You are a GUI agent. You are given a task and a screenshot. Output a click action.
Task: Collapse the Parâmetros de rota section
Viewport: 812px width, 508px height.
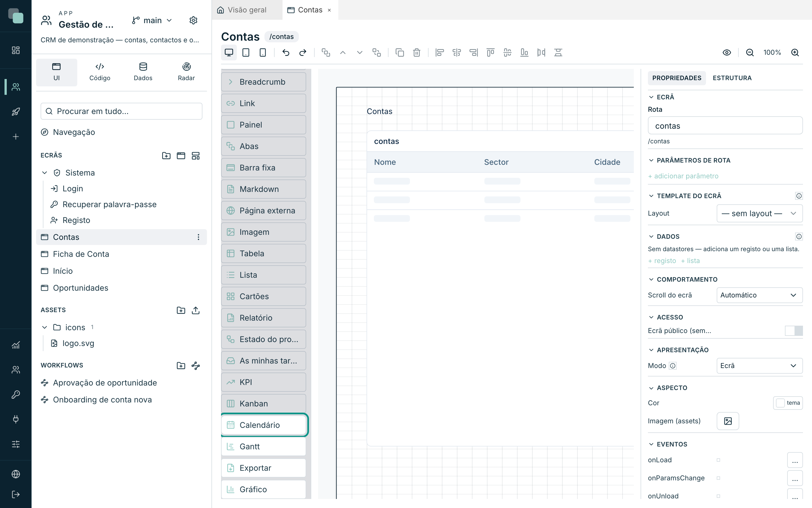pyautogui.click(x=651, y=160)
